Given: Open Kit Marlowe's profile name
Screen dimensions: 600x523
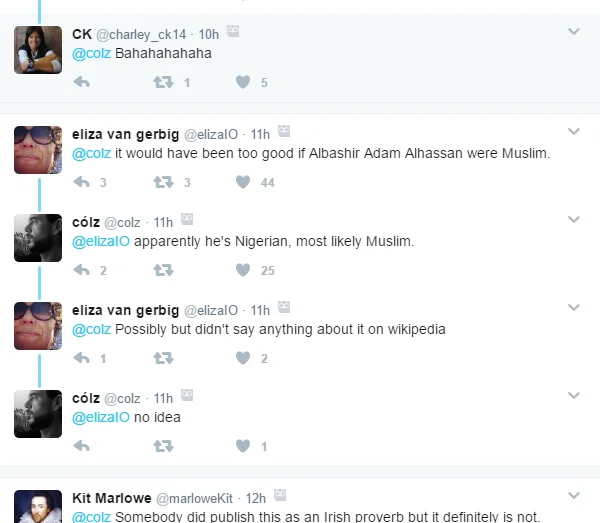Looking at the screenshot, I should point(112,498).
